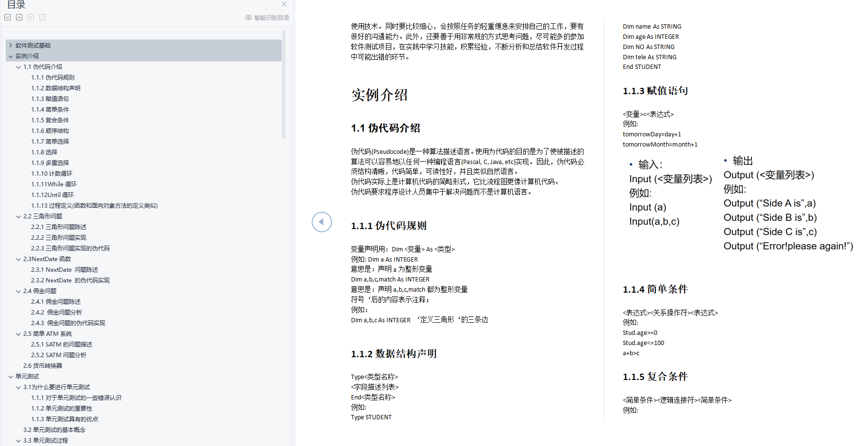This screenshot has width=868, height=446.
Task: Collapse the 单元测试 tree section
Action: click(x=11, y=376)
